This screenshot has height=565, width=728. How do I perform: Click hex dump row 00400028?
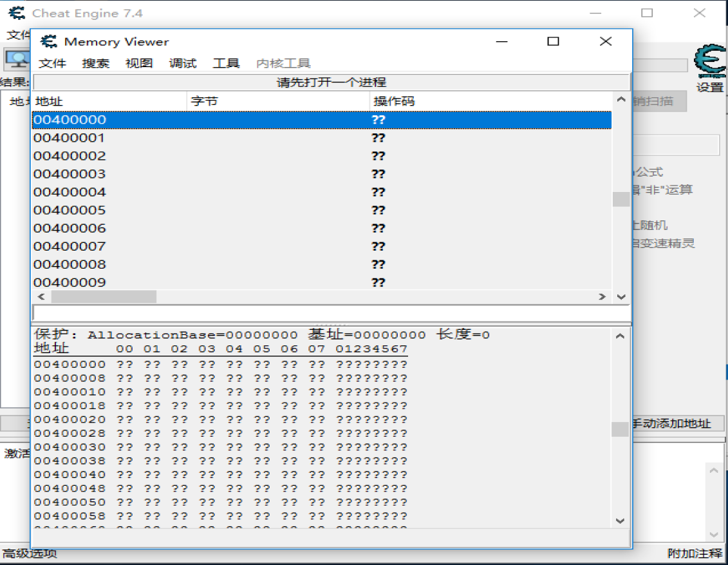click(221, 434)
